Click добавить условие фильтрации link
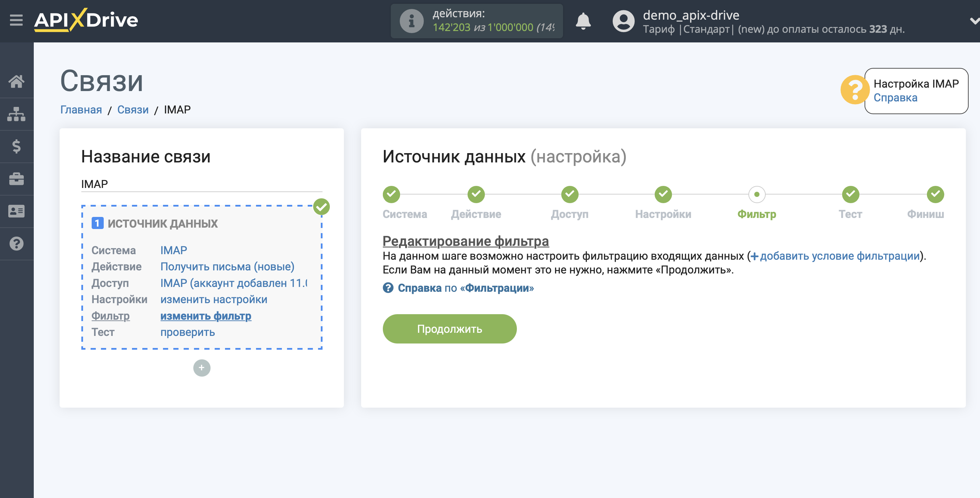 [840, 256]
